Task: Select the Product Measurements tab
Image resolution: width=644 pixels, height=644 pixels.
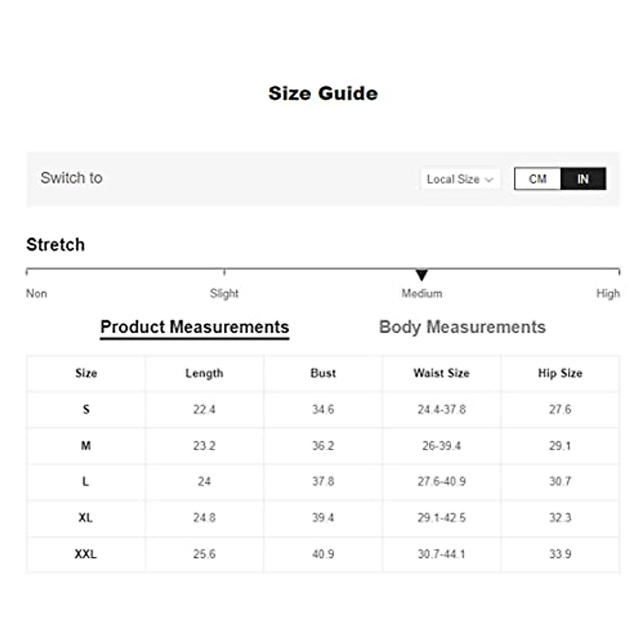Action: coord(195,327)
